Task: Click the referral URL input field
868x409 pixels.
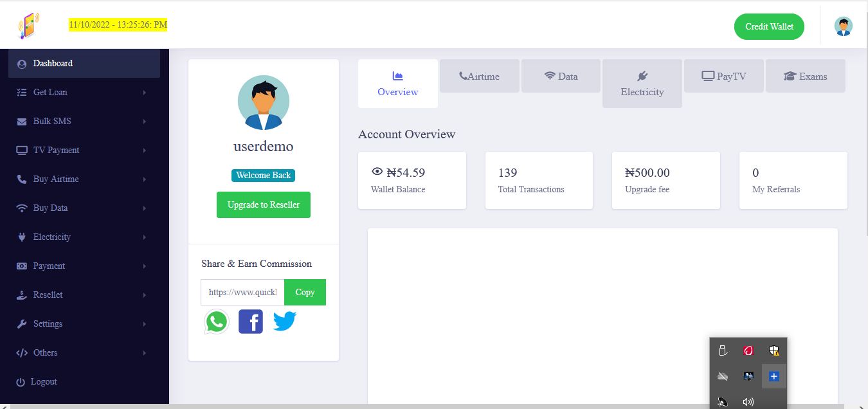Action: point(242,292)
